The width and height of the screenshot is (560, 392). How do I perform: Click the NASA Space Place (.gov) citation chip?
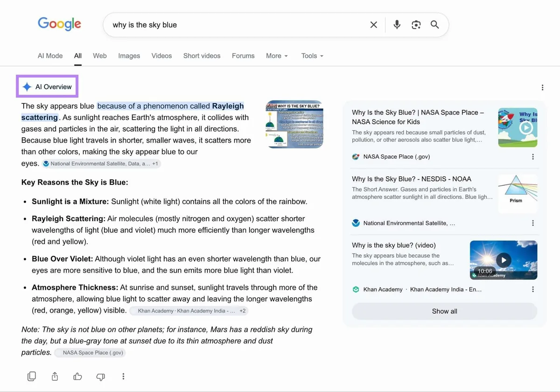[x=90, y=353]
